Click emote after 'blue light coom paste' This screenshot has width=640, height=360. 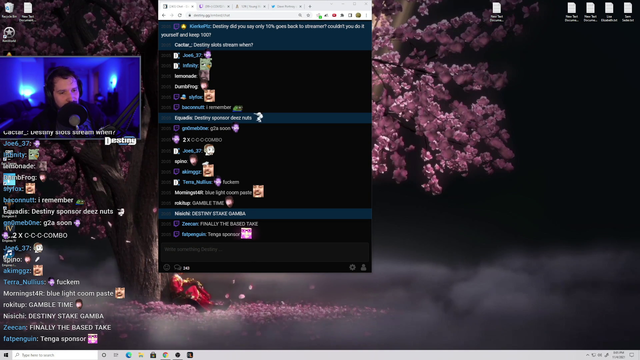258,191
